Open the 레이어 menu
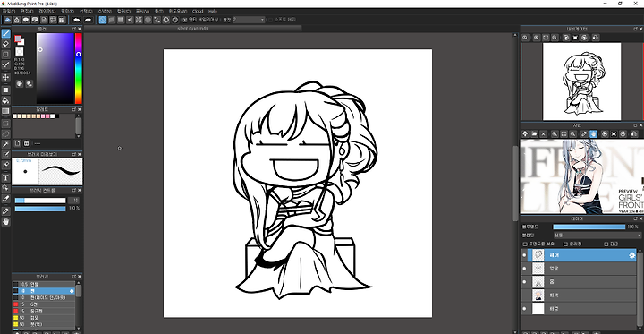 point(47,12)
